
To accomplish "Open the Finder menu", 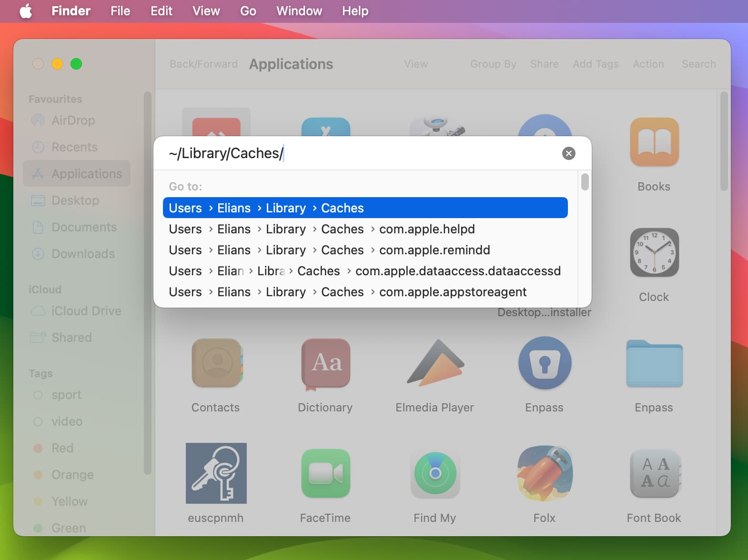I will (x=71, y=11).
